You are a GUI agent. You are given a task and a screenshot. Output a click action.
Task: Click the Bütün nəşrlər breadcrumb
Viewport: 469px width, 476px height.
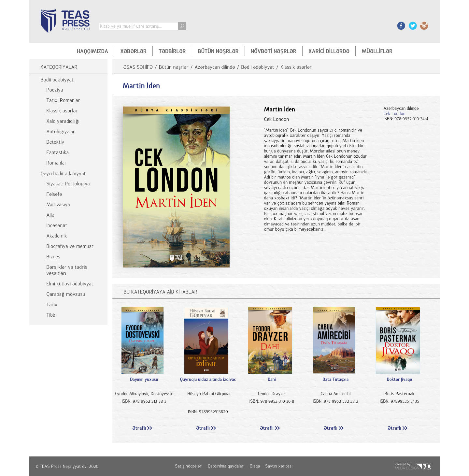(174, 67)
